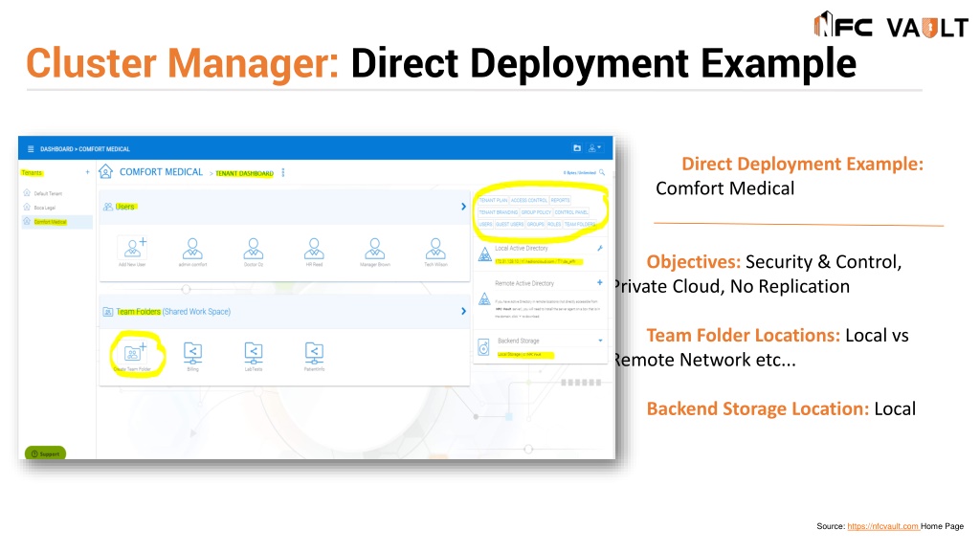980x551 pixels.
Task: Open the hamburger menu beside DASHBOARD
Action: [31, 148]
